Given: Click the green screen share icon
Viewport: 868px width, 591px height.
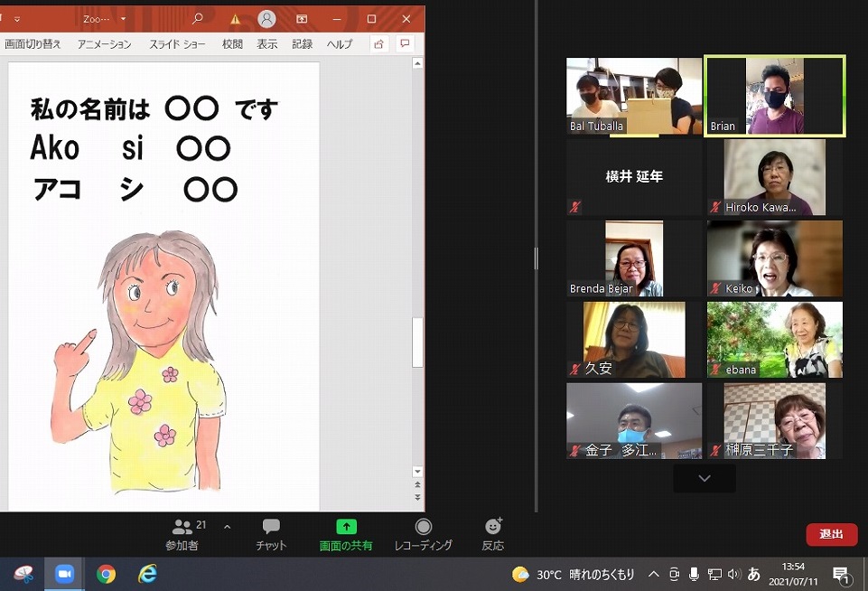Looking at the screenshot, I should point(346,527).
